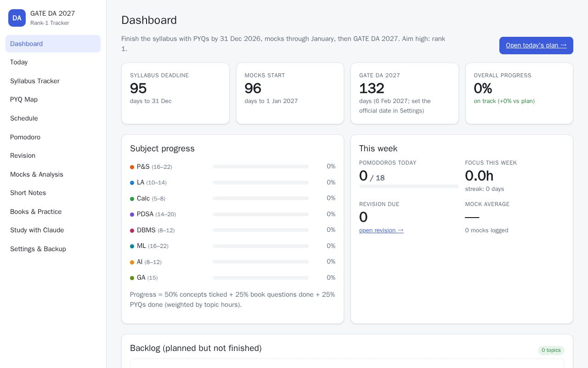Go to Settings & Backup
Image resolution: width=588 pixels, height=368 pixels.
click(53, 249)
